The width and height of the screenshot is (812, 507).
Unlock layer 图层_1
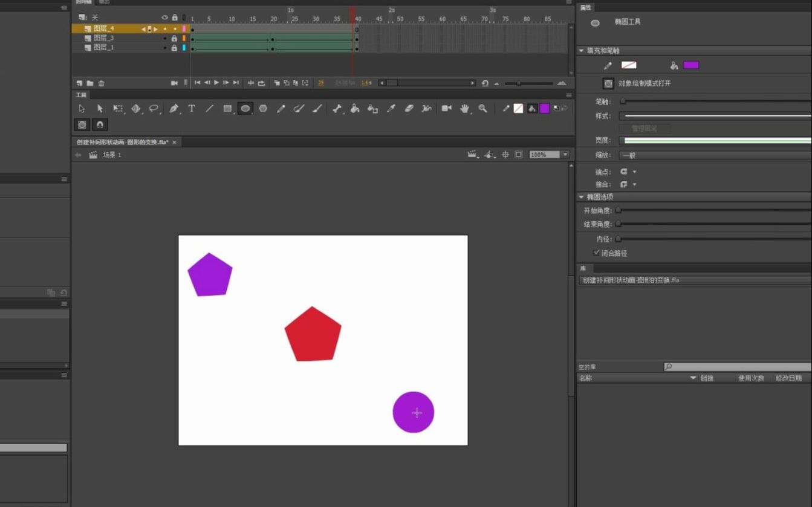click(x=174, y=48)
